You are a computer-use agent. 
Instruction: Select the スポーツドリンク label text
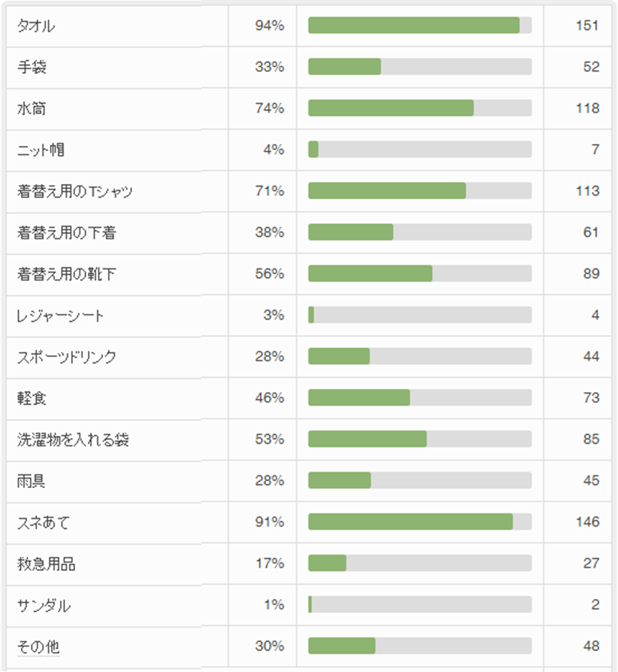[x=67, y=357]
